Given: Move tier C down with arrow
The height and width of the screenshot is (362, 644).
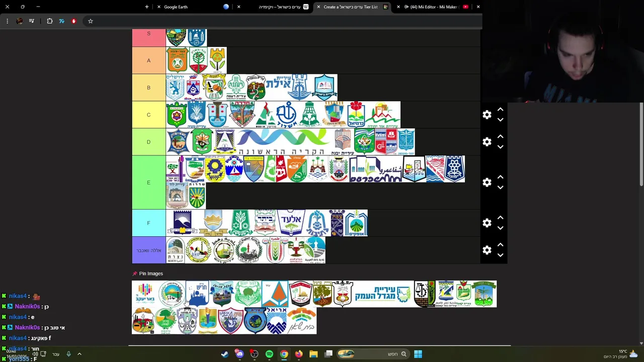Looking at the screenshot, I should coord(500,120).
